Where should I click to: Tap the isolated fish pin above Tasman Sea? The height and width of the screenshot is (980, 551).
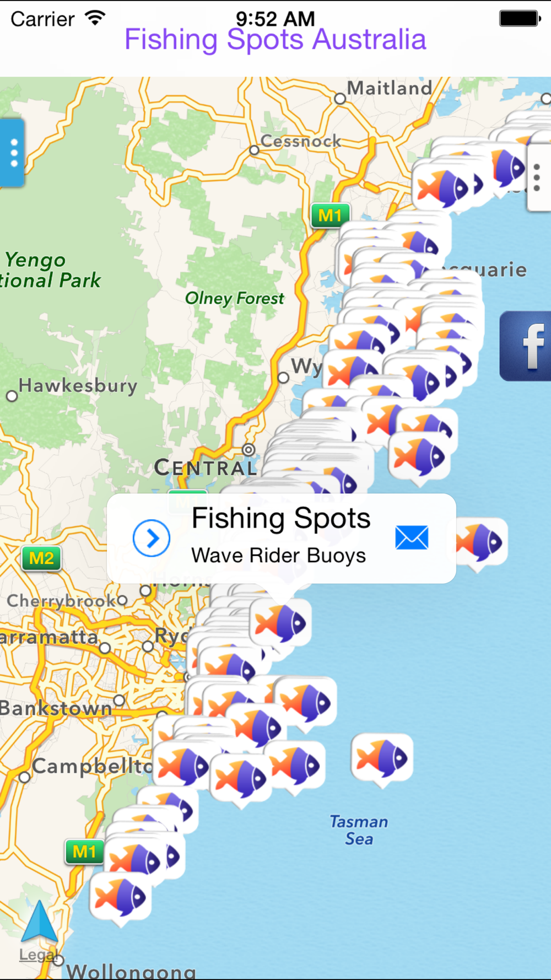382,759
